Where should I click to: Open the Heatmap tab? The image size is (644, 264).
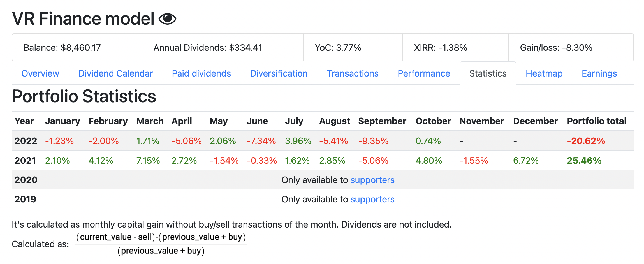[544, 73]
